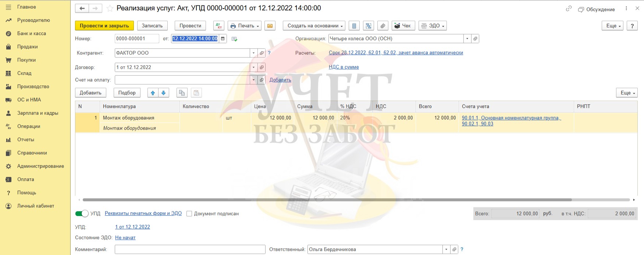Screen dimensions: 644x255
Task: Open calendar picker next to document date
Action: [x=223, y=39]
